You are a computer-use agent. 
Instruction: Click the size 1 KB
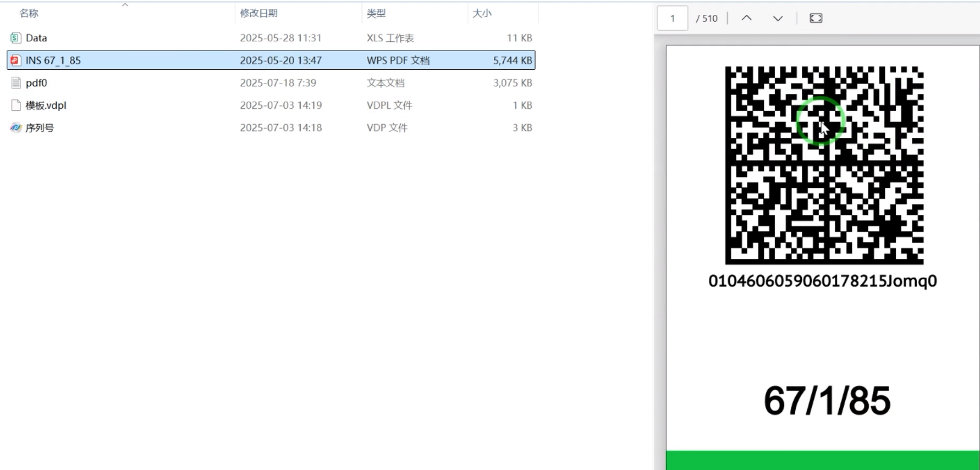click(x=522, y=105)
